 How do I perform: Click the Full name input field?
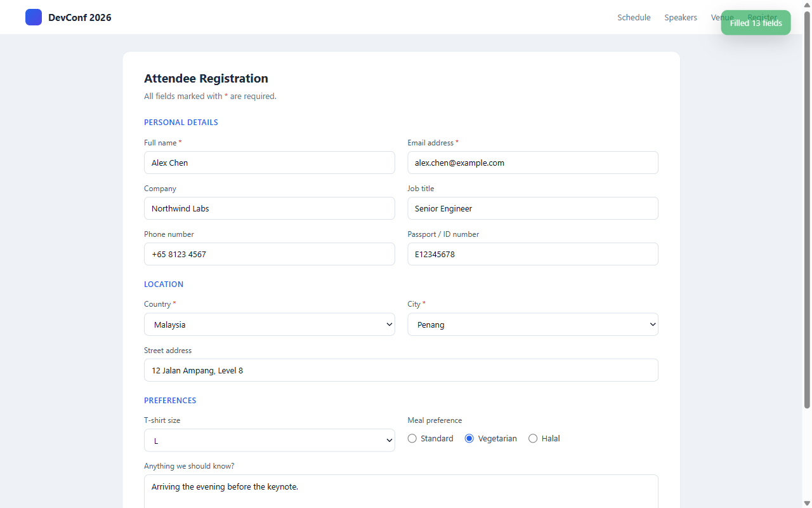[270, 163]
